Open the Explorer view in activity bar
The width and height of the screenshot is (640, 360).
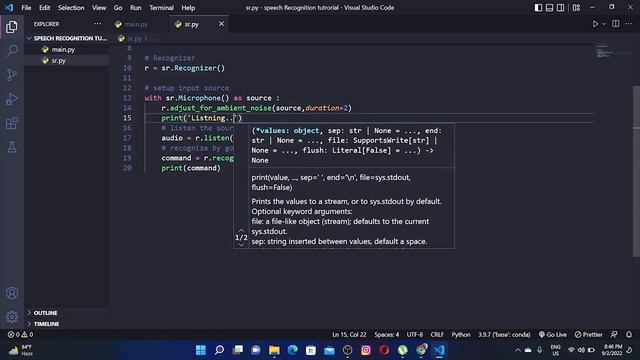(x=12, y=27)
